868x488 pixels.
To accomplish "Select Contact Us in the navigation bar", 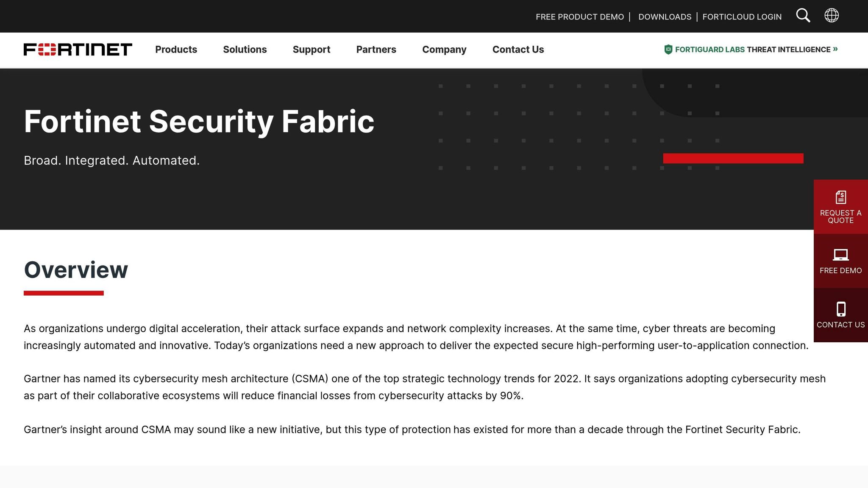I will coord(518,50).
